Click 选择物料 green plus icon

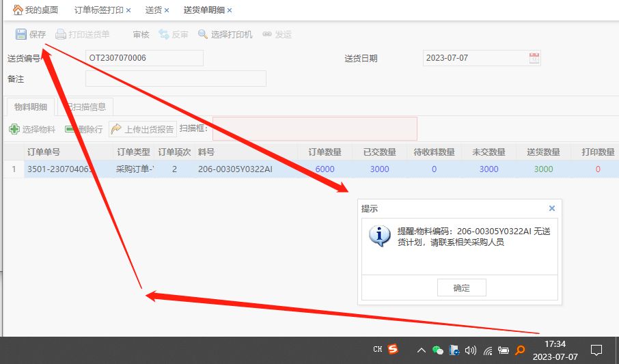click(14, 129)
